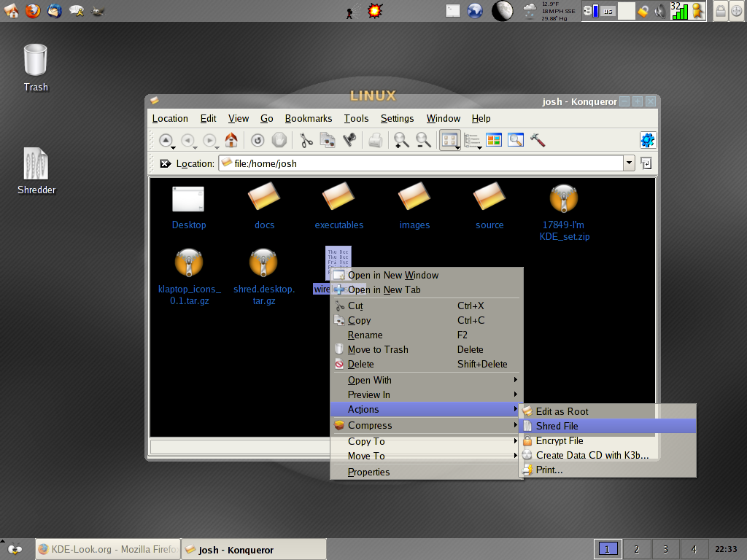Open the Tools menu
The width and height of the screenshot is (747, 560).
[356, 119]
